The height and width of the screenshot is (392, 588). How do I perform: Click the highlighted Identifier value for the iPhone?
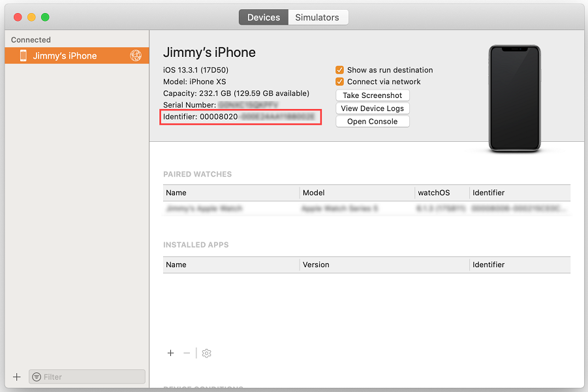click(240, 117)
